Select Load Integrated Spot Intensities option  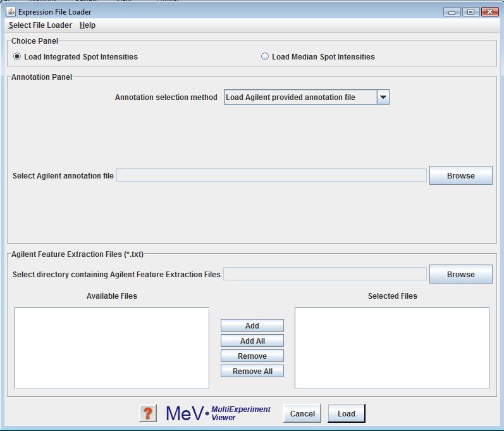click(x=17, y=57)
